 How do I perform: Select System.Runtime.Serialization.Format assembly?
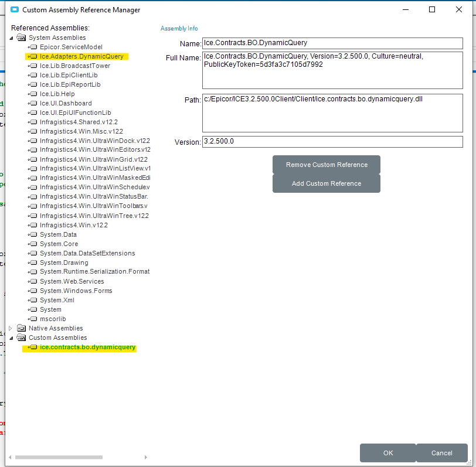click(x=95, y=271)
